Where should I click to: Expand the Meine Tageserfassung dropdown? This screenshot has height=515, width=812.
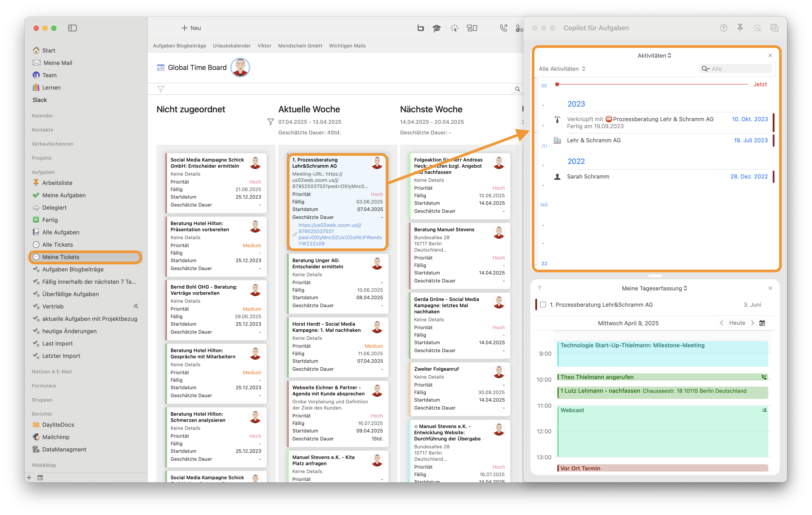tap(654, 288)
